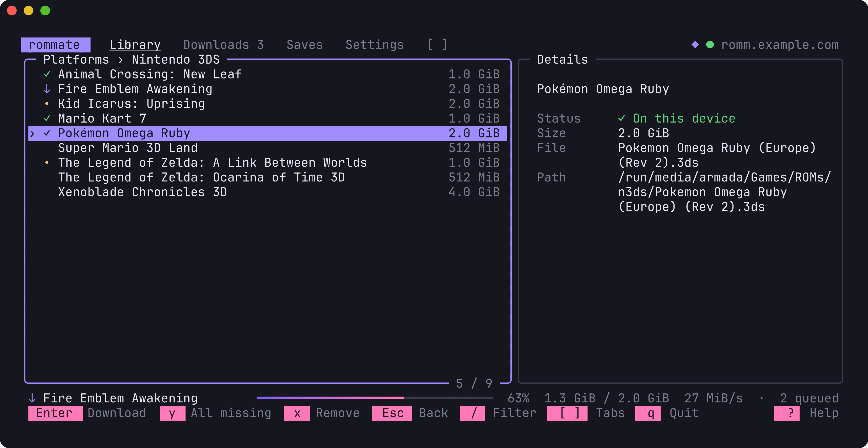This screenshot has width=868, height=448.
Task: Select Mario Kart 7 row
Action: (268, 118)
